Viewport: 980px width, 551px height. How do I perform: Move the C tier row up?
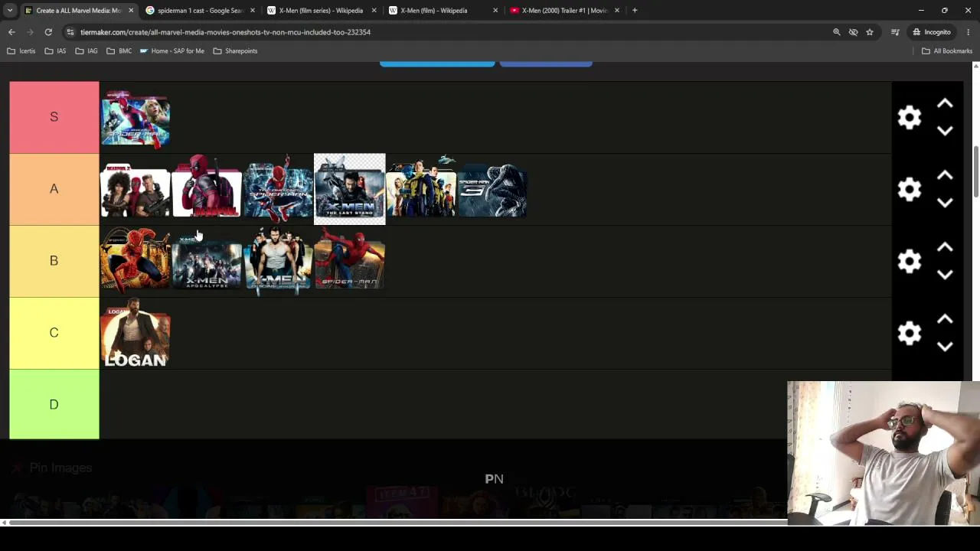point(945,319)
